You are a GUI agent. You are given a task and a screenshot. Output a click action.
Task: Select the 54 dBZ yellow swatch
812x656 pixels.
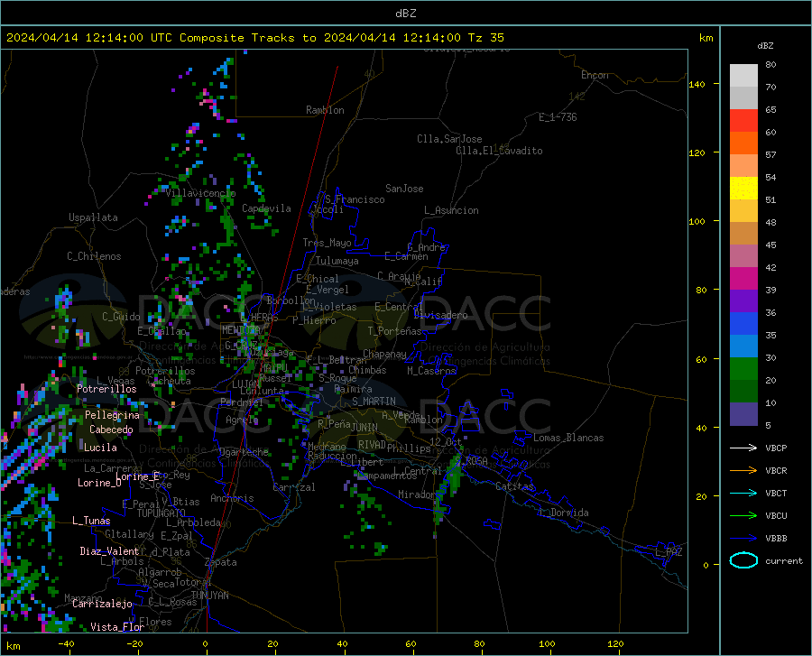tap(743, 189)
